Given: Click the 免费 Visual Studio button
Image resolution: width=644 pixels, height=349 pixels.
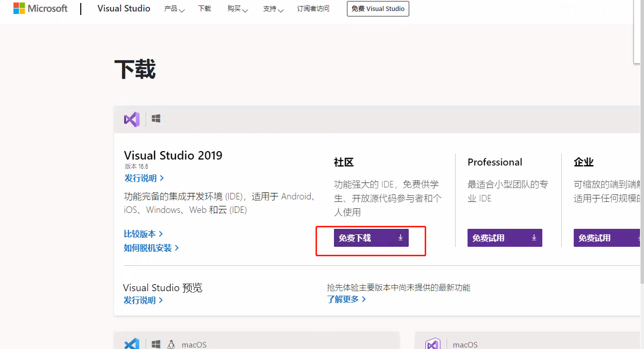Looking at the screenshot, I should (x=378, y=9).
